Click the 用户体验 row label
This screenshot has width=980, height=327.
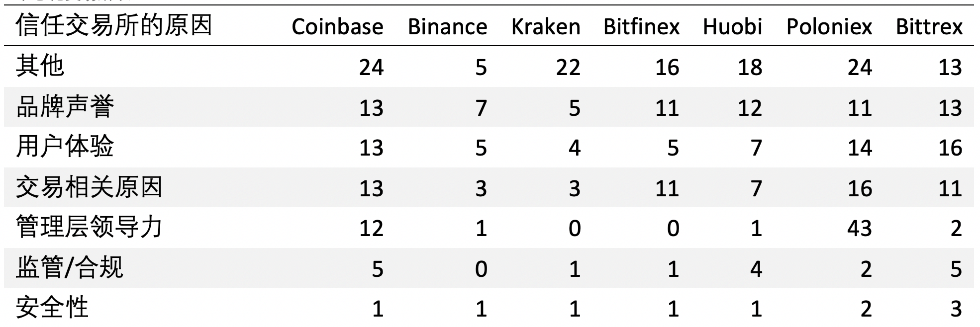[x=65, y=147]
